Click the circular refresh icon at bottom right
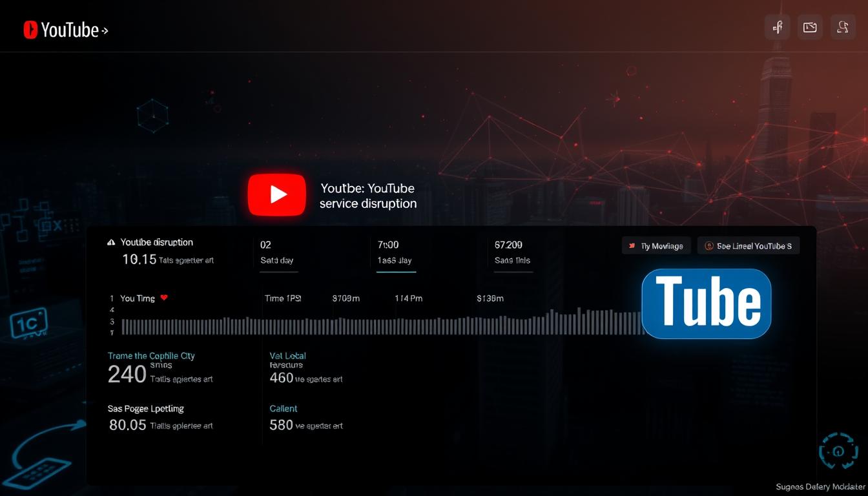868x496 pixels. point(838,451)
